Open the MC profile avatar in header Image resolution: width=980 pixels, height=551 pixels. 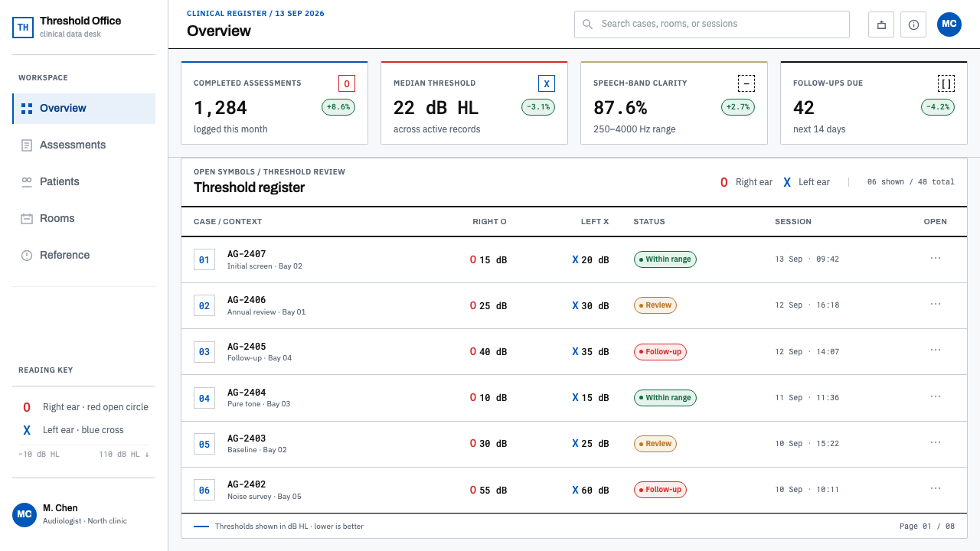pos(949,24)
